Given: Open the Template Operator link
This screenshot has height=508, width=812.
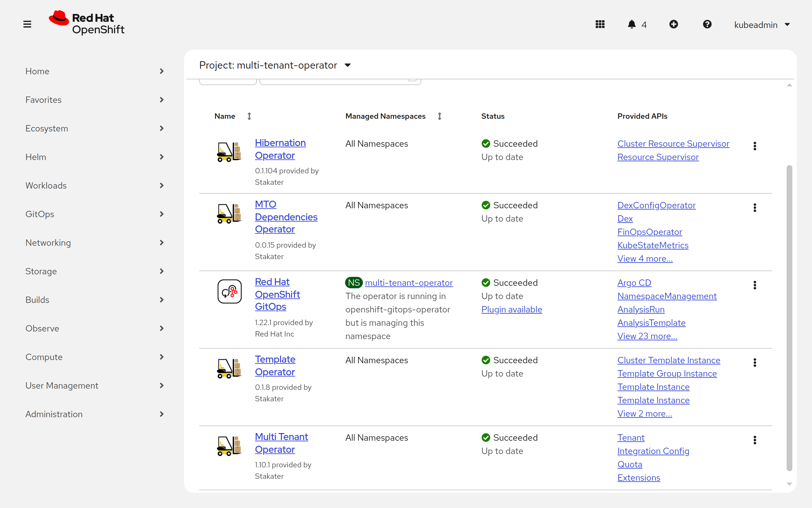Looking at the screenshot, I should click(275, 365).
